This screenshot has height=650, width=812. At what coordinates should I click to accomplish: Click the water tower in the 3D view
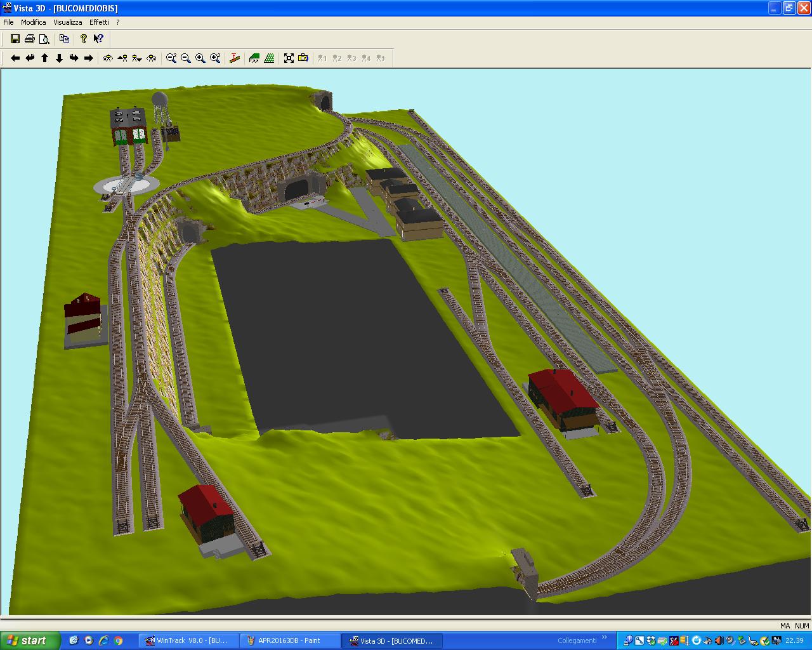[160, 109]
